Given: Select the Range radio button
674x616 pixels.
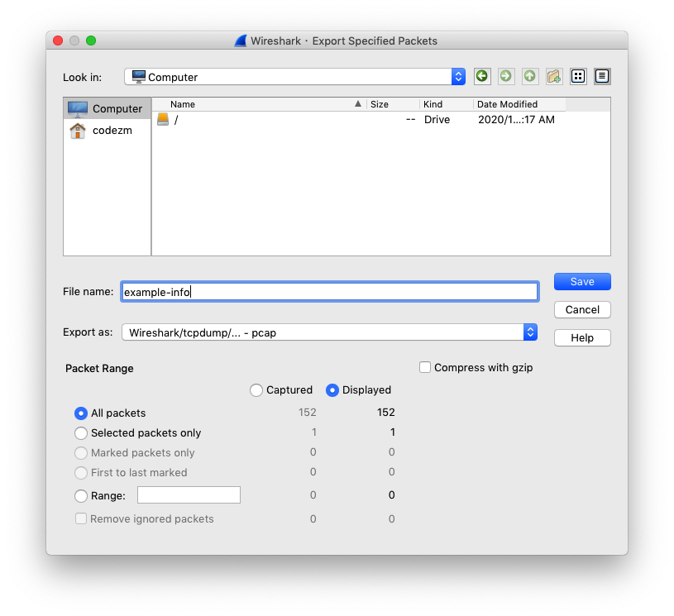Looking at the screenshot, I should pyautogui.click(x=81, y=496).
